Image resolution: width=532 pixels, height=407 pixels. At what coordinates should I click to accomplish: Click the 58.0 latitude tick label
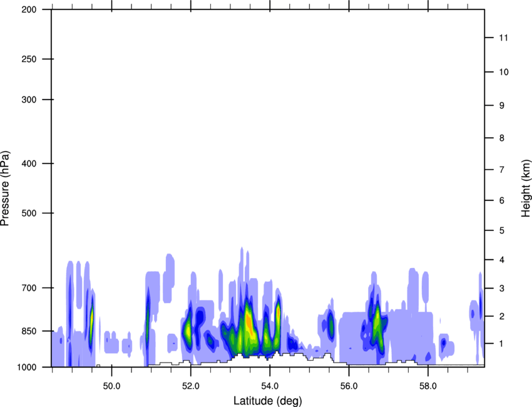point(428,386)
